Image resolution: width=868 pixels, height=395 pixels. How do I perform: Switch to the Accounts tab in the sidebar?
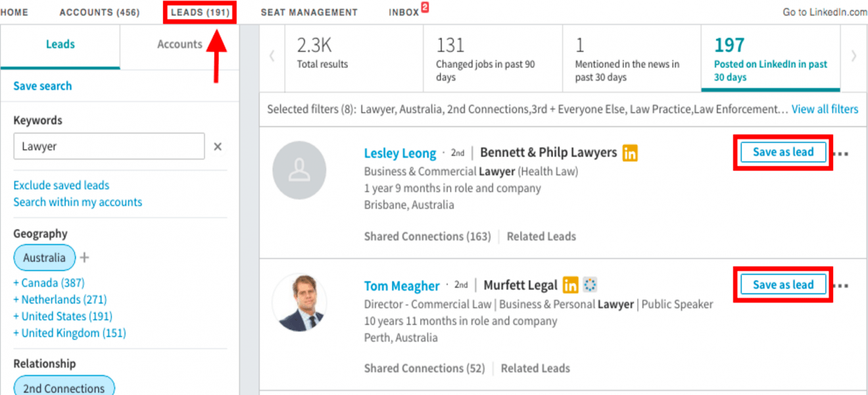(180, 44)
